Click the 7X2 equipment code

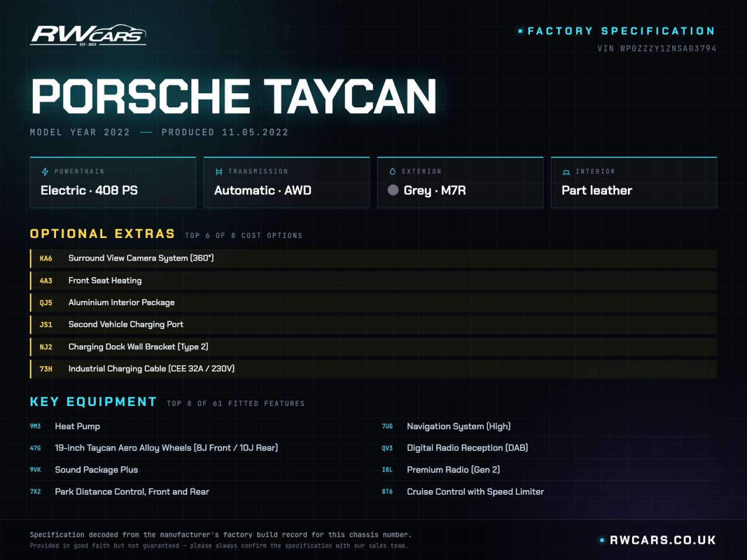36,492
